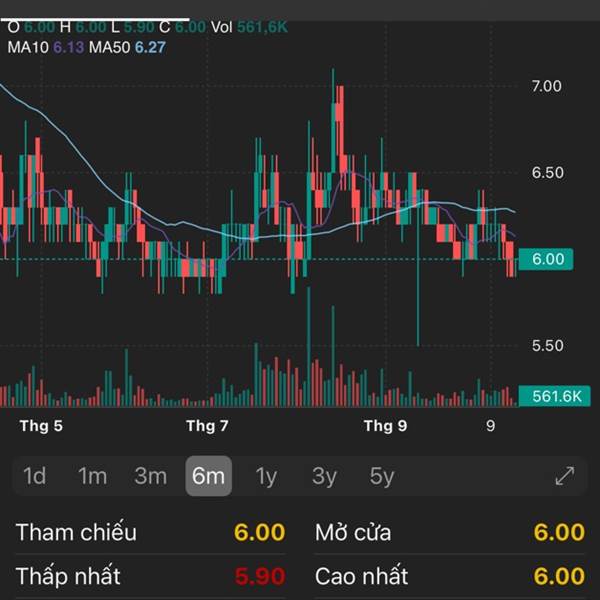Viewport: 600px width, 600px height.
Task: Click the Cao nhất high value 6.00
Action: coord(559,576)
